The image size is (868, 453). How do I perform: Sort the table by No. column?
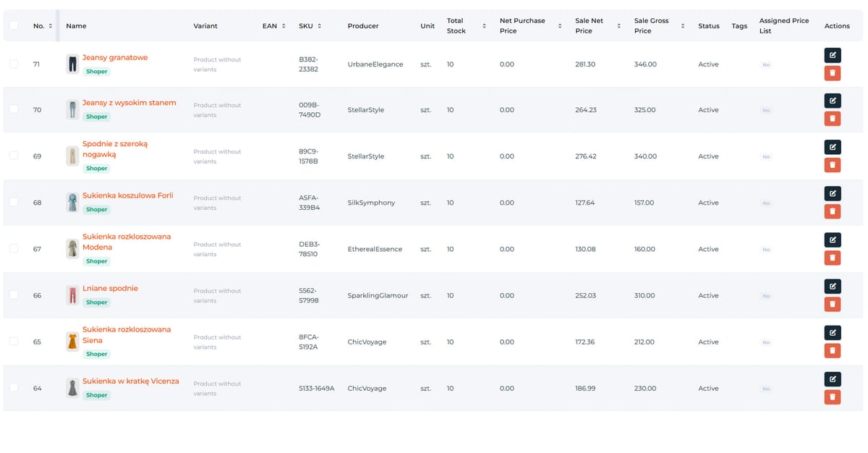click(x=50, y=26)
